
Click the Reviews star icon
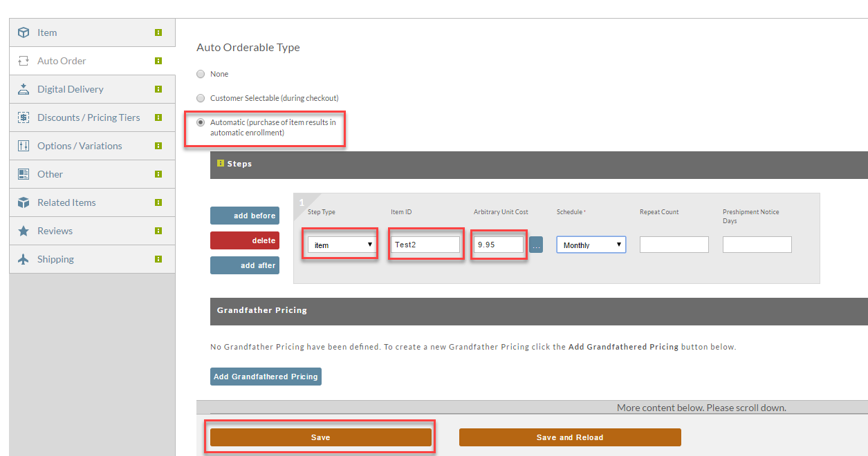tap(24, 231)
